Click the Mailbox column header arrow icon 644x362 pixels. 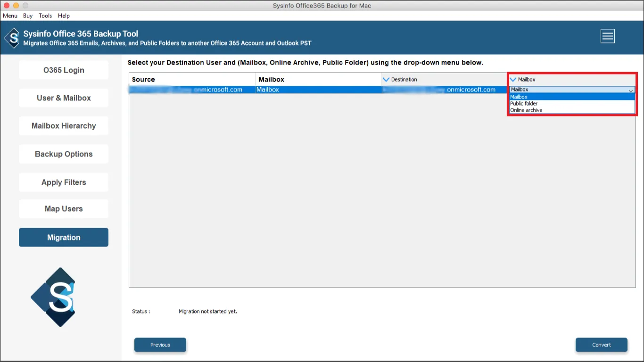click(x=513, y=80)
